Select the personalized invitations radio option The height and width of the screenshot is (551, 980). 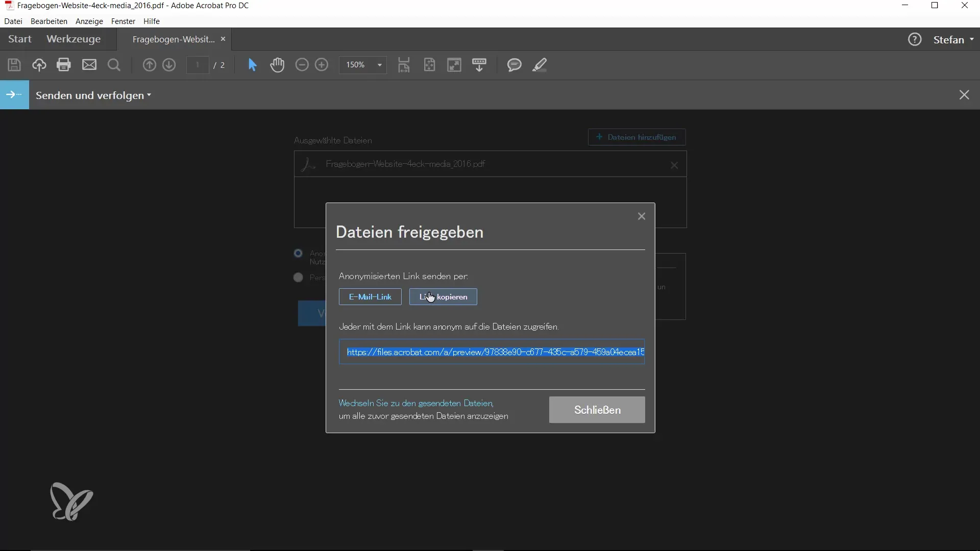coord(299,278)
